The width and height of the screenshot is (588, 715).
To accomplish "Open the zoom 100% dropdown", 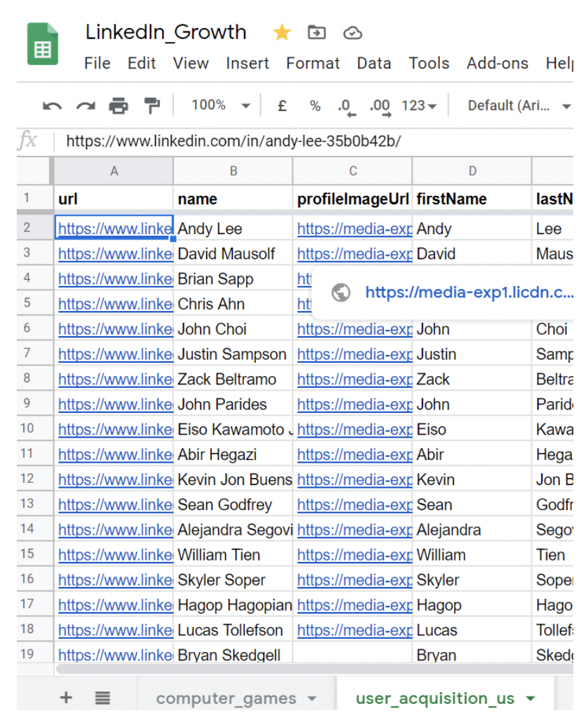I will click(x=221, y=106).
